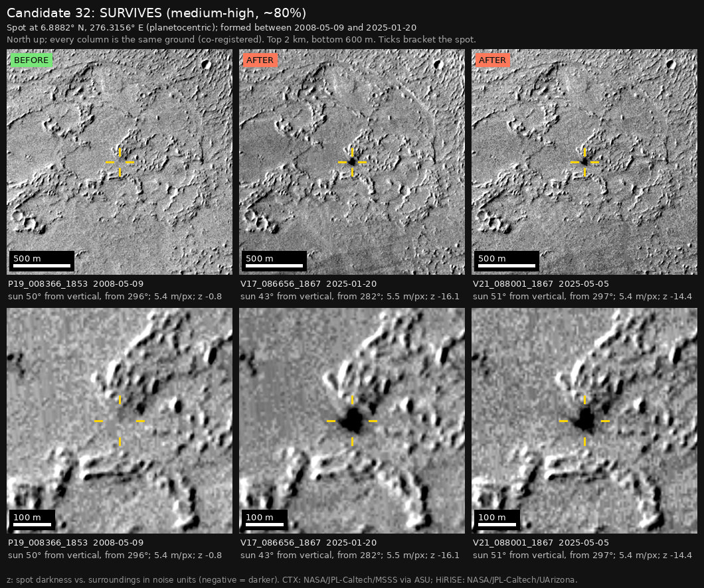Click the 'sun 50° from vertical' line with z -0.8 under the top-left image
Screen dimensions: 704x588
(x=115, y=297)
